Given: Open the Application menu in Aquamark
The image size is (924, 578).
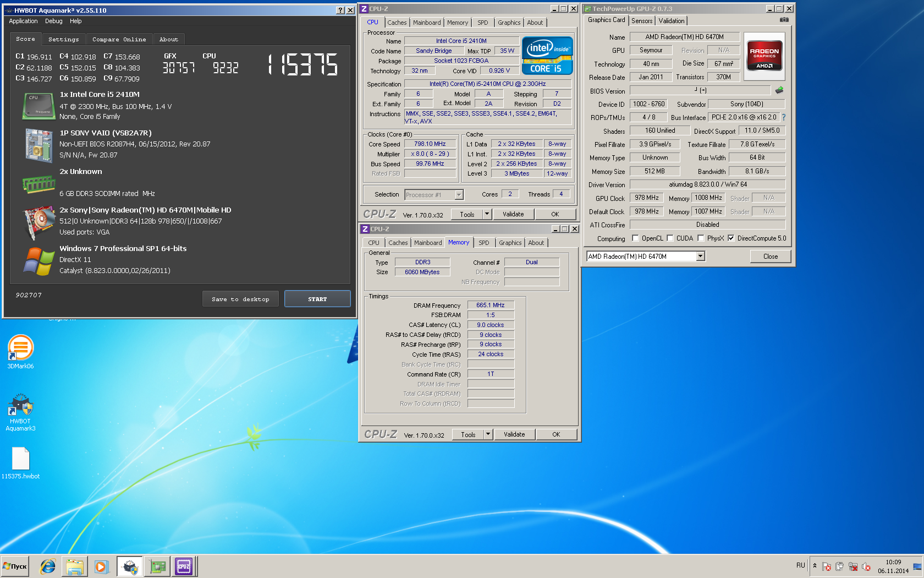Looking at the screenshot, I should point(23,21).
